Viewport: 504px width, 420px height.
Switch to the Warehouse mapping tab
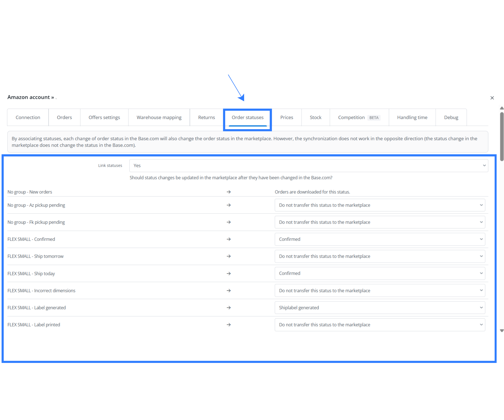[159, 117]
